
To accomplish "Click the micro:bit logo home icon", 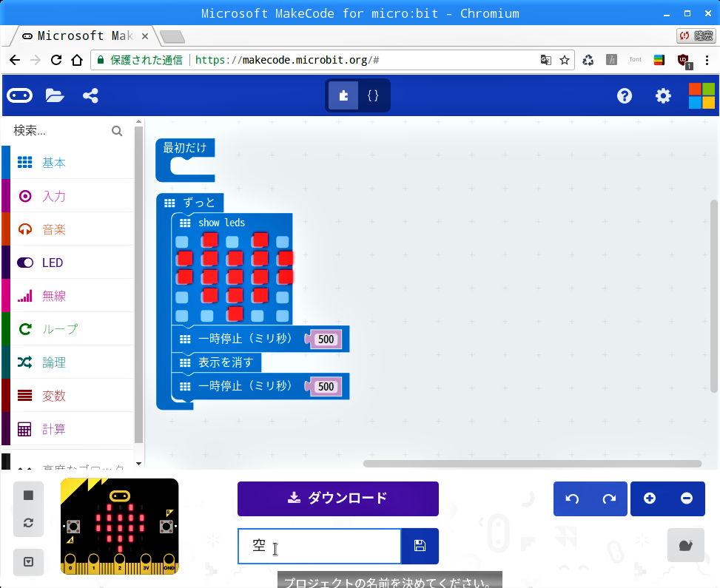I will click(19, 95).
